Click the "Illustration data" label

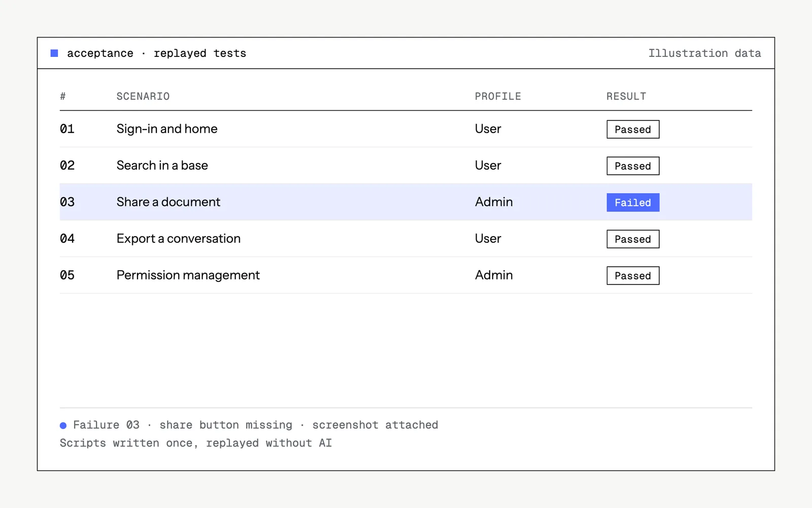[704, 53]
